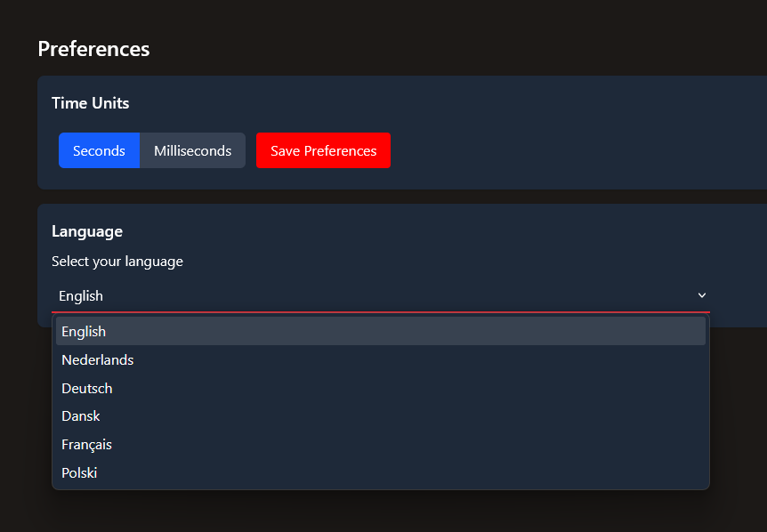Click the language select box showing English
Image resolution: width=767 pixels, height=532 pixels.
(x=374, y=295)
